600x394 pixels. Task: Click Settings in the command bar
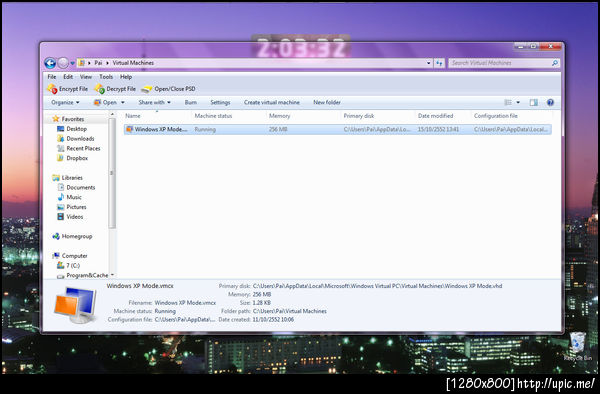coord(220,103)
